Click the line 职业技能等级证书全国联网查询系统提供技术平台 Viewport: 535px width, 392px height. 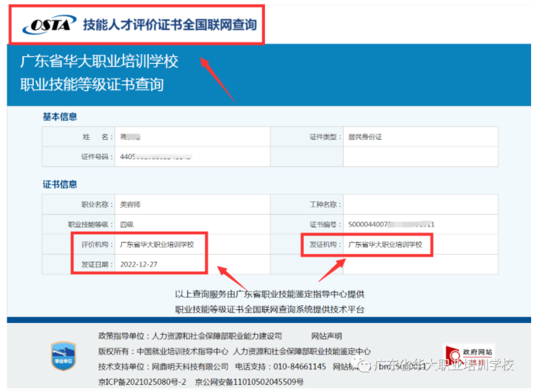pyautogui.click(x=269, y=309)
